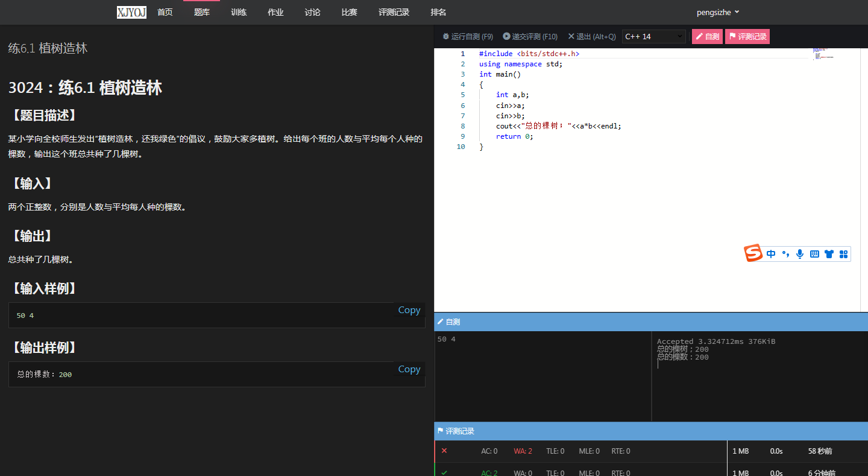Open the 排名 ranking page
The height and width of the screenshot is (476, 868).
(x=438, y=12)
